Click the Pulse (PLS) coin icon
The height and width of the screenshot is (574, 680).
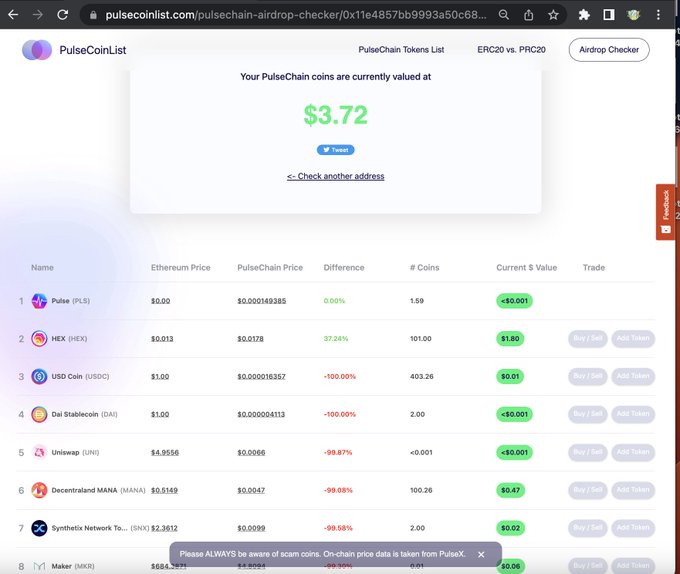(x=39, y=301)
